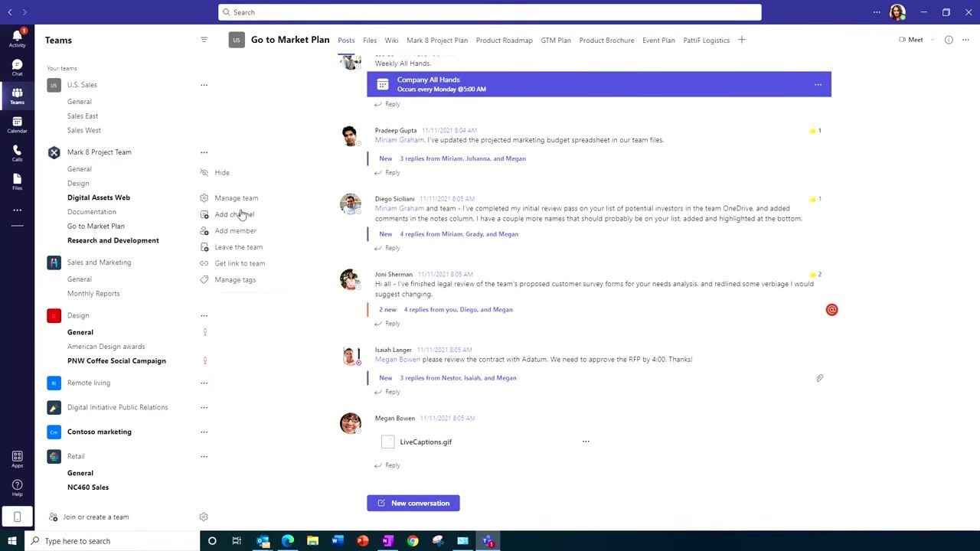980x551 pixels.
Task: Open the PNW Coffee Social Campaign channel
Action: (x=116, y=360)
